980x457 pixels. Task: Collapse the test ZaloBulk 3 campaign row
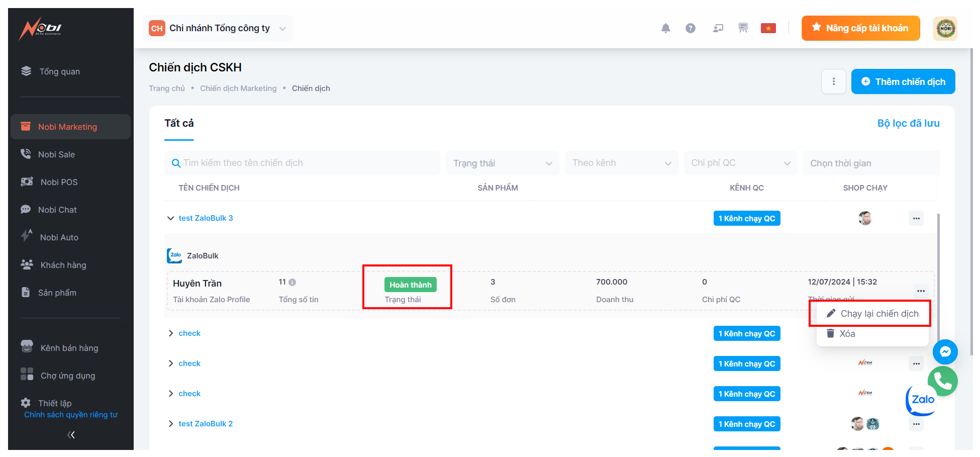(170, 218)
